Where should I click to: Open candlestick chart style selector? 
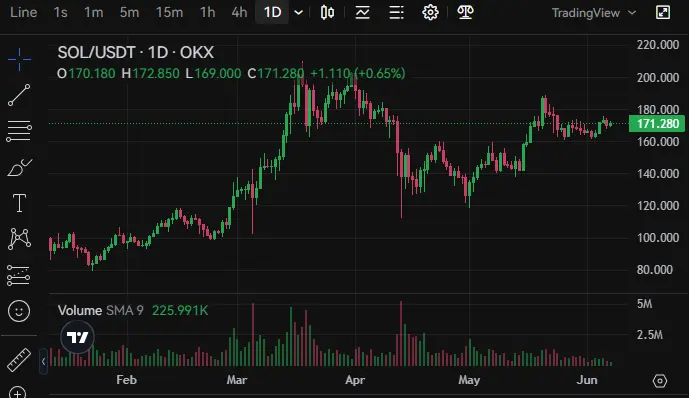point(327,12)
